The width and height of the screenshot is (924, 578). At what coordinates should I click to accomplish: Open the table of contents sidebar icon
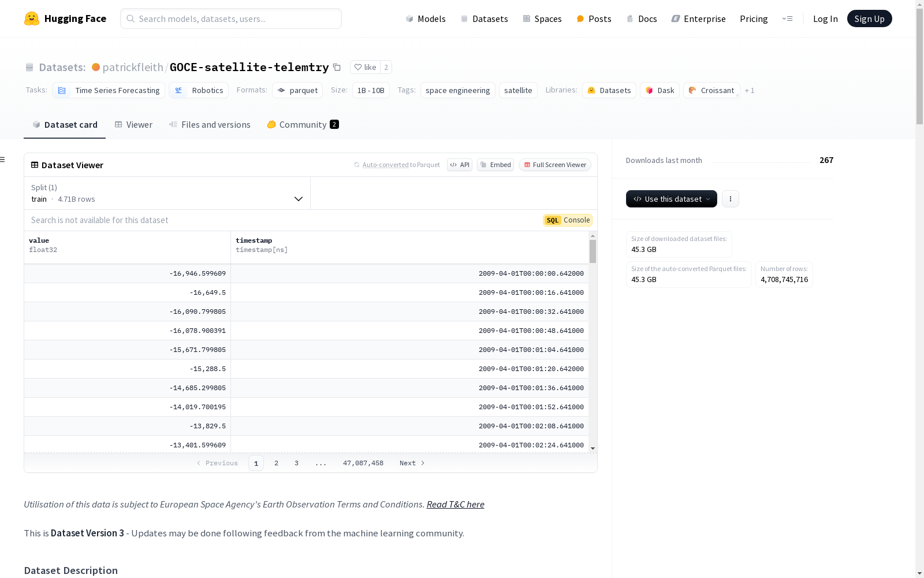[3, 160]
